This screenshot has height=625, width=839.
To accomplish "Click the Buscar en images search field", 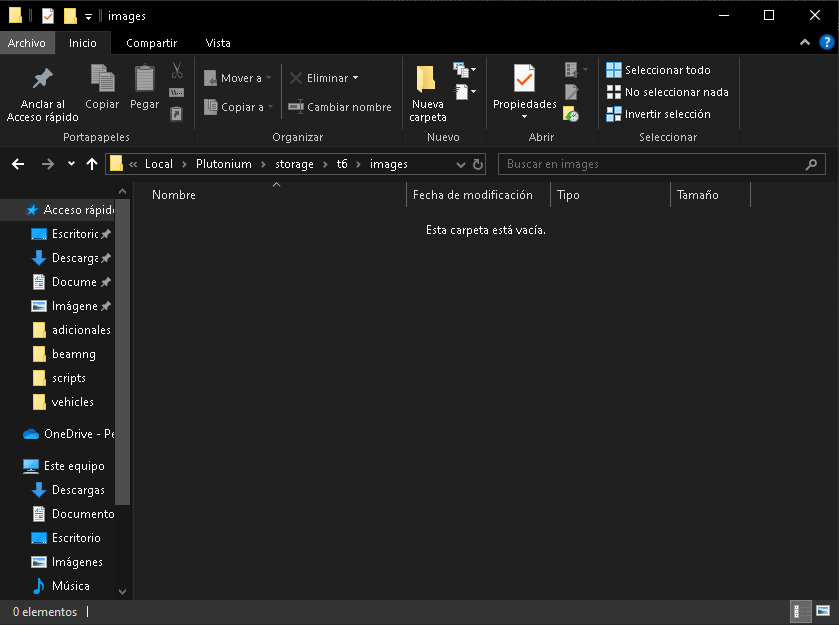I will click(661, 164).
